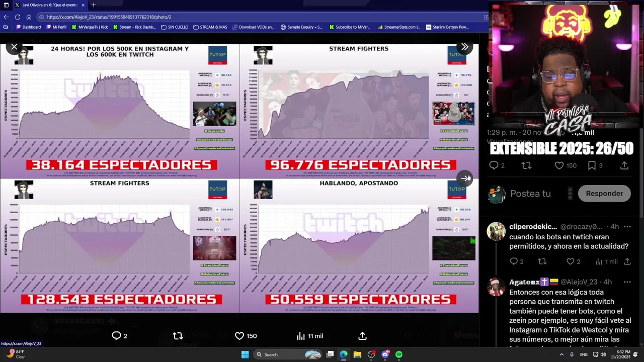Refresh the page
644x362 pixels.
[x=18, y=17]
